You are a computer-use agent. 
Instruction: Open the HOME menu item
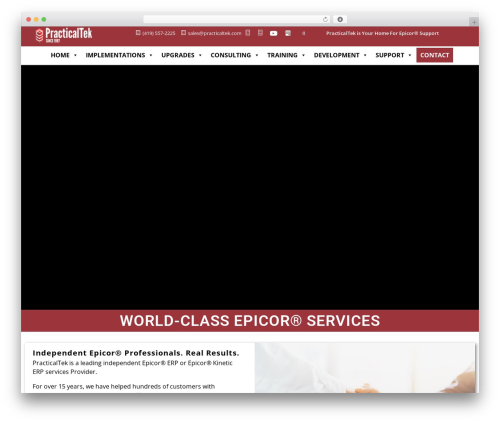click(x=60, y=55)
